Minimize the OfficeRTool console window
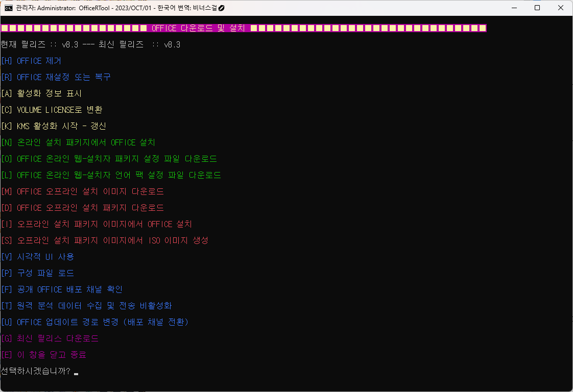This screenshot has height=392, width=573. [x=514, y=8]
